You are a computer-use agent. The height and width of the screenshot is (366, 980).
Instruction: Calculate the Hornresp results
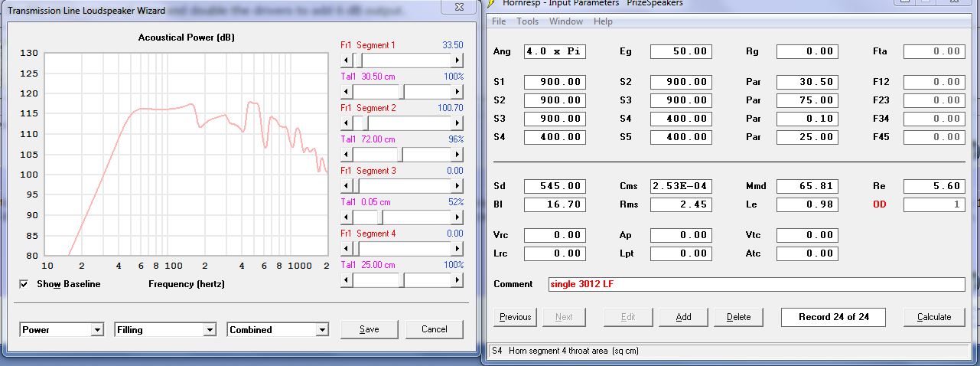coord(934,317)
